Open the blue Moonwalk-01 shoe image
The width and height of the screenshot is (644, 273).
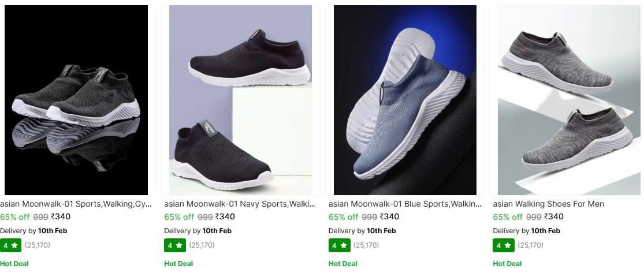tap(405, 100)
